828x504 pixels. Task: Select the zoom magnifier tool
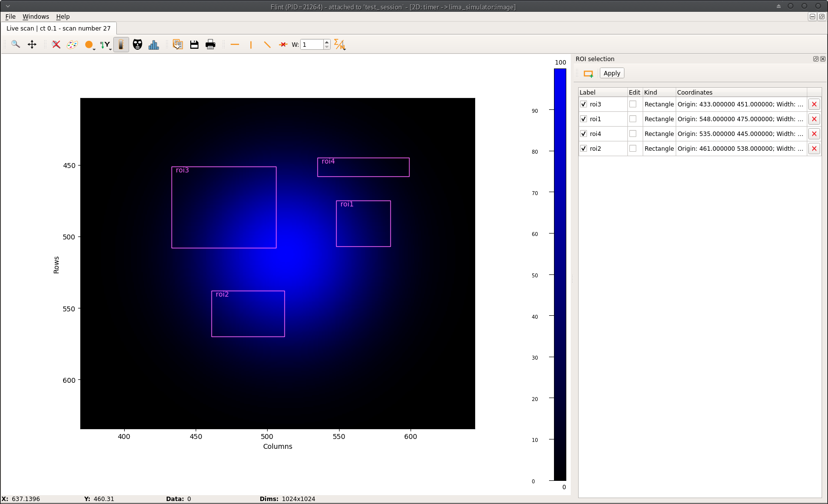coord(16,44)
